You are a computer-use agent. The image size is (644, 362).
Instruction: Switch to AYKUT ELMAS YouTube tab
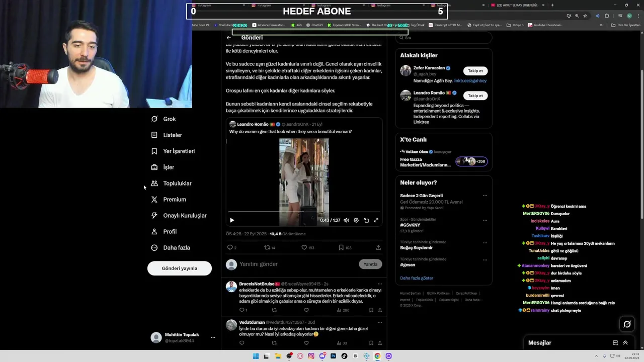pyautogui.click(x=518, y=5)
